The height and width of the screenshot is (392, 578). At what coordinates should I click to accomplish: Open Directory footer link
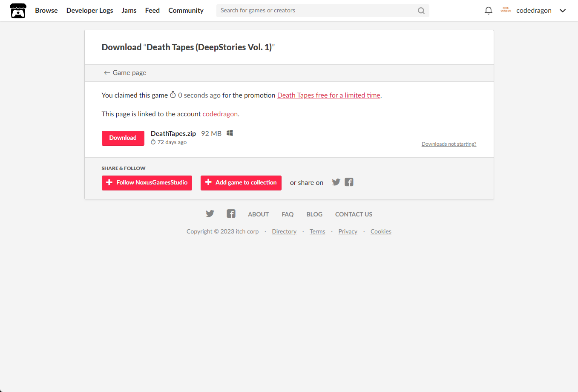pos(284,231)
